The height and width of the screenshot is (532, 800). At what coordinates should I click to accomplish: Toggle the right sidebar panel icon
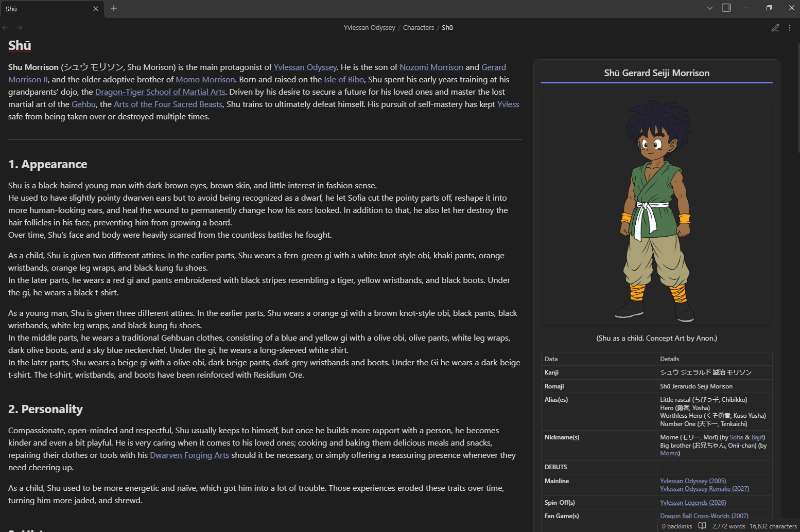click(726, 8)
